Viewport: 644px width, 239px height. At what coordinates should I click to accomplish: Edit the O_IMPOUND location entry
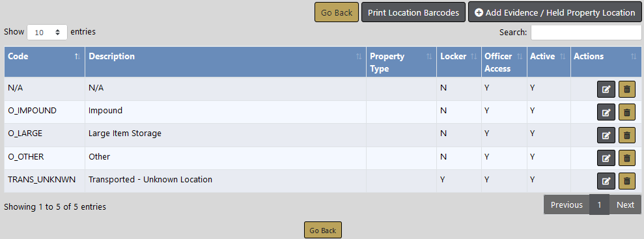(606, 112)
